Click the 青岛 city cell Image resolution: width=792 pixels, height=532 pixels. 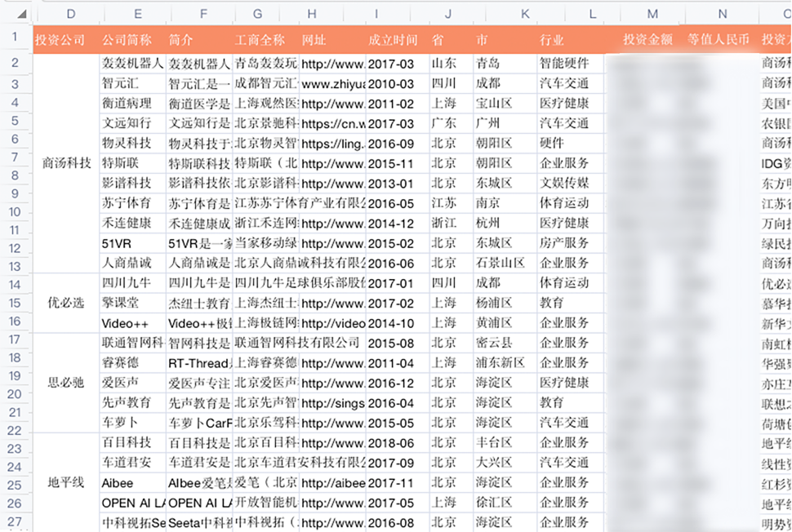pyautogui.click(x=505, y=64)
